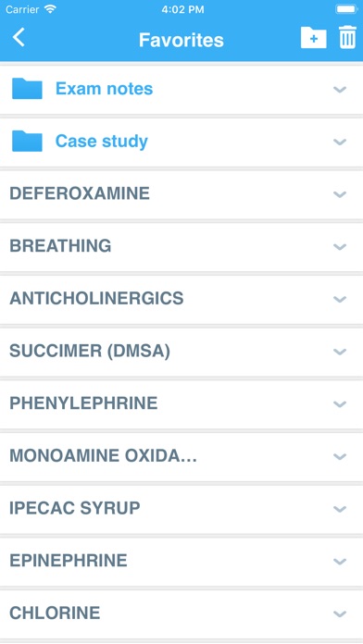Expand the BREATHING entry chevron

pos(340,246)
